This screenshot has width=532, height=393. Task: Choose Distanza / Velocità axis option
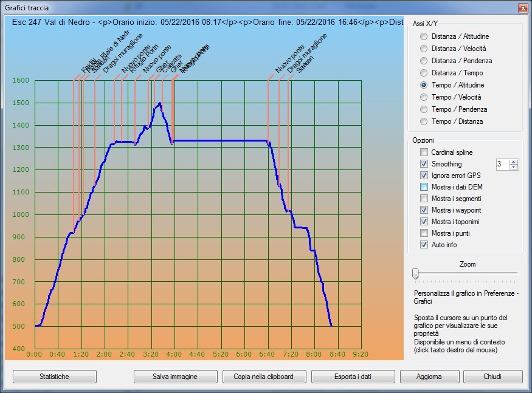(x=423, y=49)
